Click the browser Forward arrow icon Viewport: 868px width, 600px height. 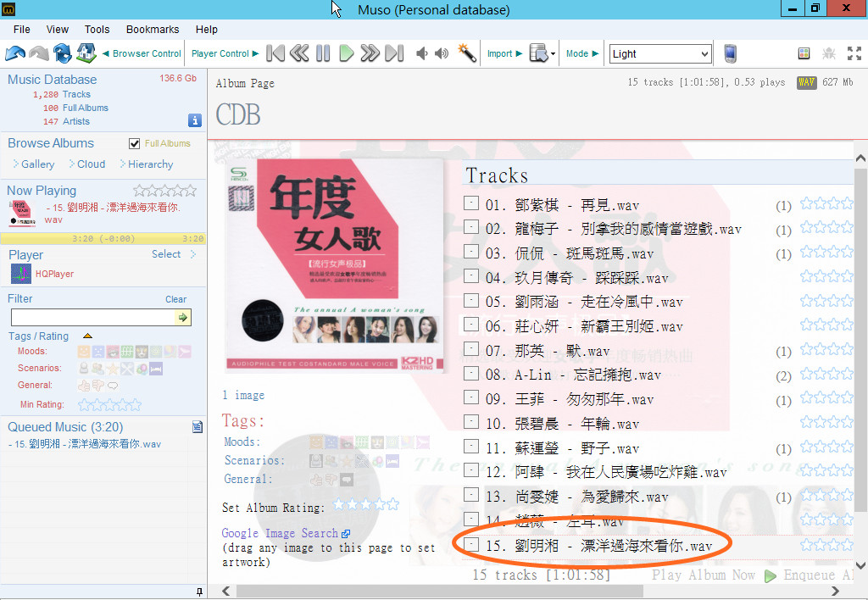39,53
